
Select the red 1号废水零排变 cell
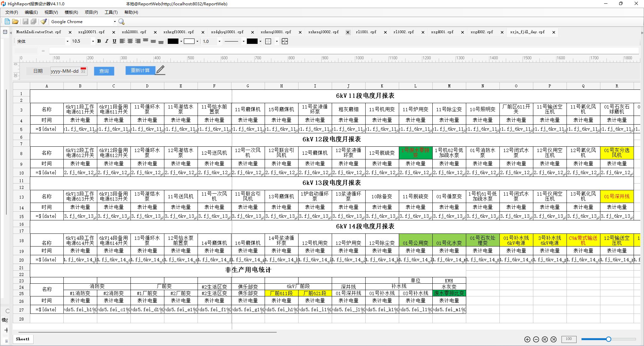(416, 153)
